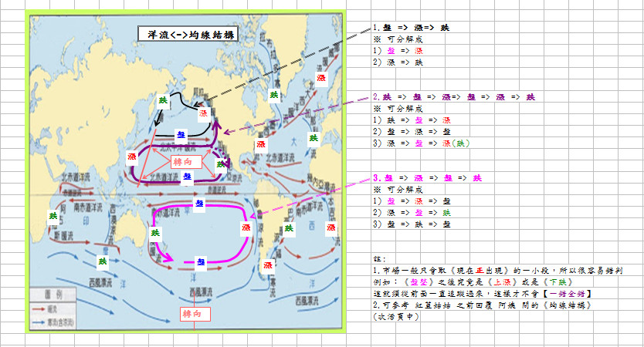Select the line '1) 跌 => 盤 => 漲'
Viewport: 644px width, 347px height.
click(412, 120)
